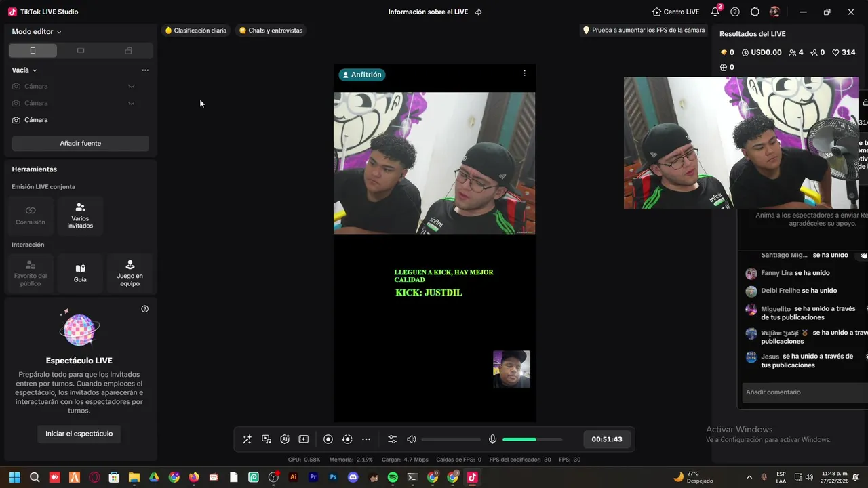Open the Espectáculo LIVE help icon
Screen dimensions: 868x488
pyautogui.click(x=144, y=309)
